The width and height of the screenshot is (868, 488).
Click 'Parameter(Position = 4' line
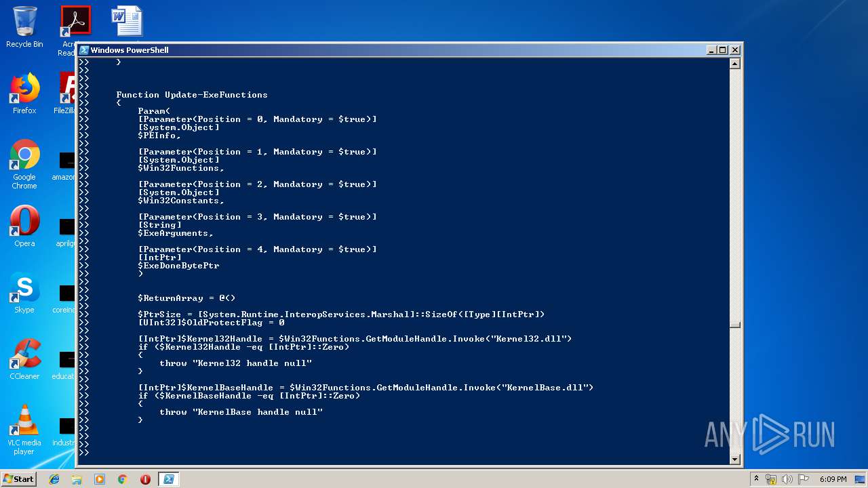click(257, 249)
